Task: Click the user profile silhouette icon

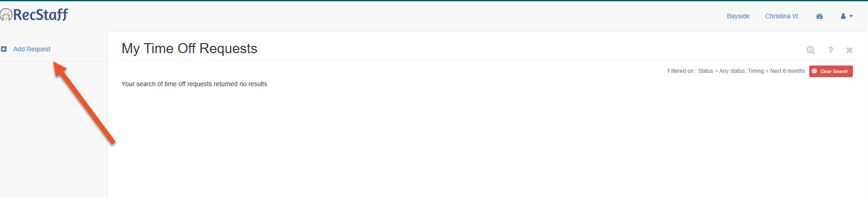Action: pyautogui.click(x=843, y=16)
